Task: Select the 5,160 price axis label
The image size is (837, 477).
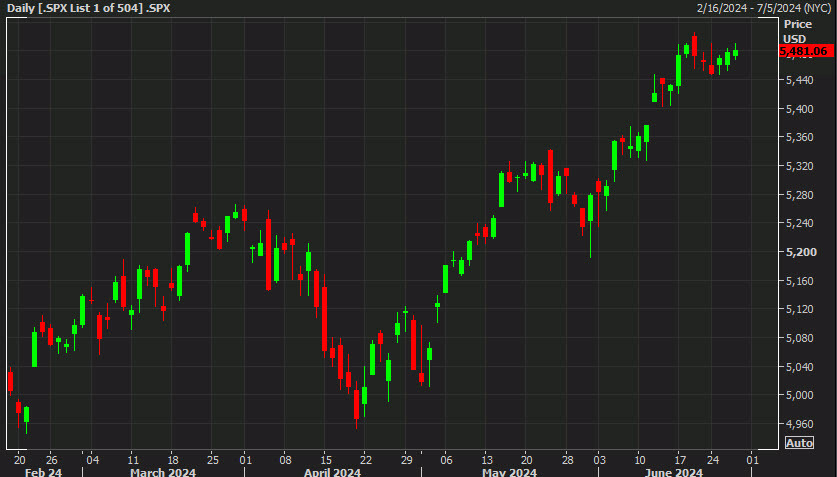Action: [800, 281]
